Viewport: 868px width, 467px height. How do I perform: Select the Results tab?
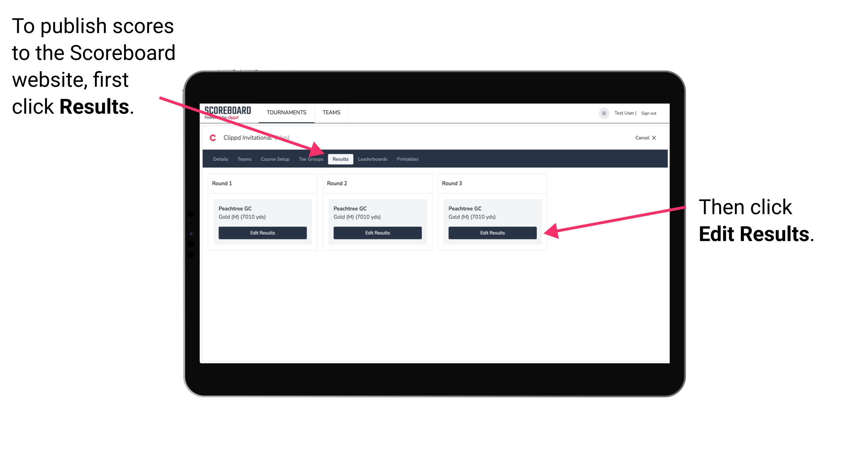(340, 159)
